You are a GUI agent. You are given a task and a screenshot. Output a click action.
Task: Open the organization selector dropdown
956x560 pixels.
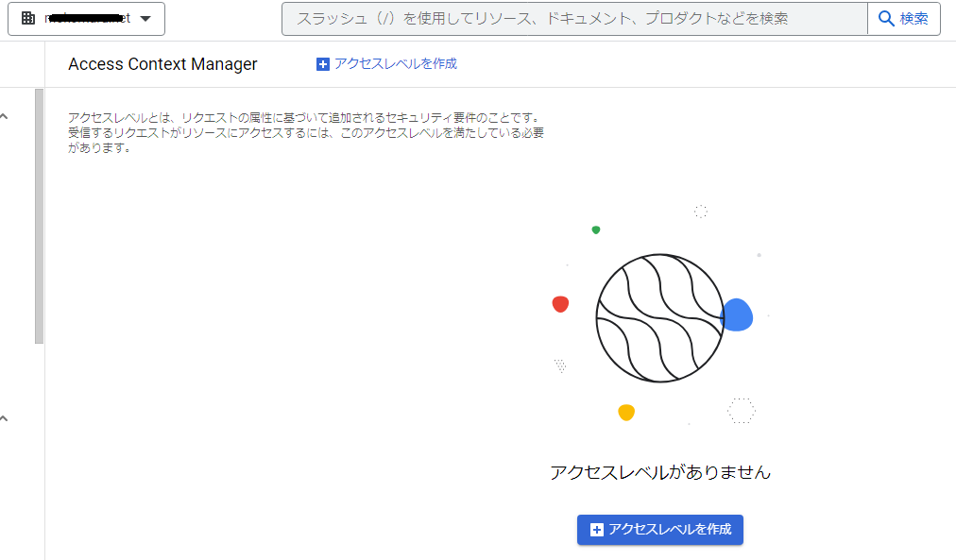coord(86,19)
